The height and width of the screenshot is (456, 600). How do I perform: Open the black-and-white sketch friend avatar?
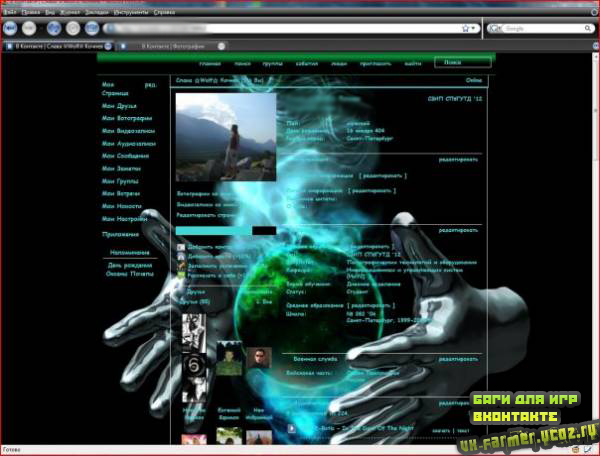click(194, 333)
